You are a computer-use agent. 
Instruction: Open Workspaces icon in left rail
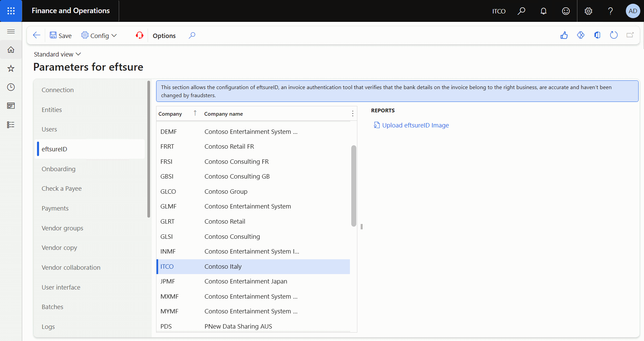point(11,106)
